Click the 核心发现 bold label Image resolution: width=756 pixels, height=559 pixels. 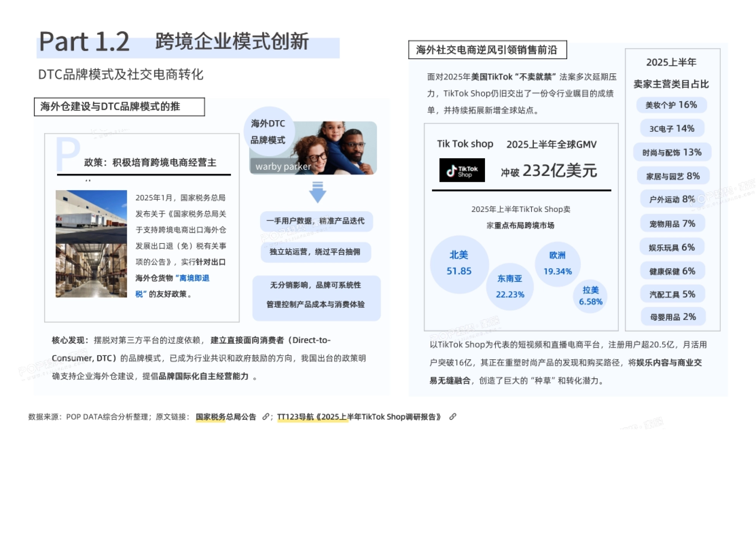[x=68, y=340]
